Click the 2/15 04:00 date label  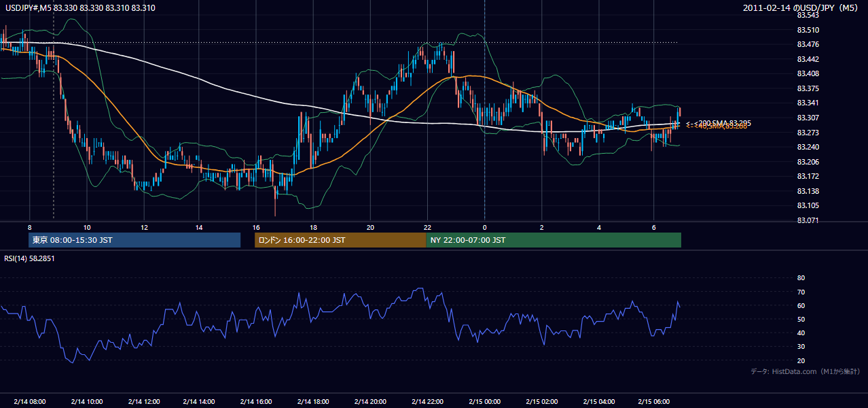pos(598,402)
